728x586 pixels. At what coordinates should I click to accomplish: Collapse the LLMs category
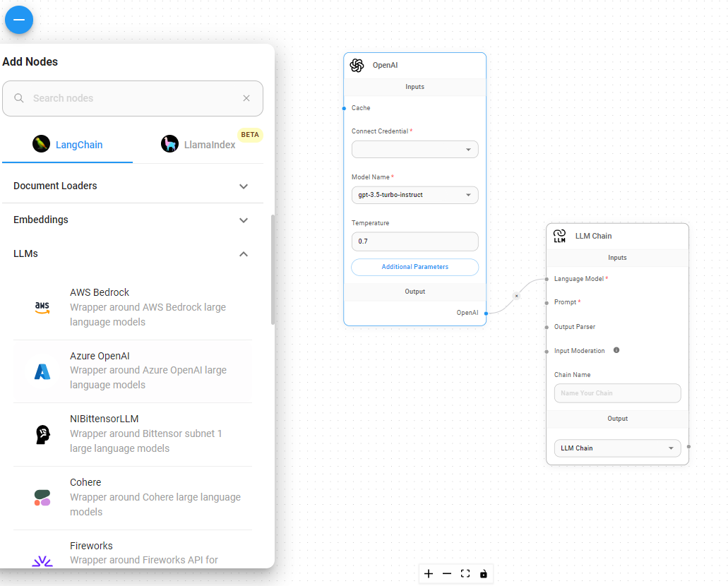coord(133,254)
